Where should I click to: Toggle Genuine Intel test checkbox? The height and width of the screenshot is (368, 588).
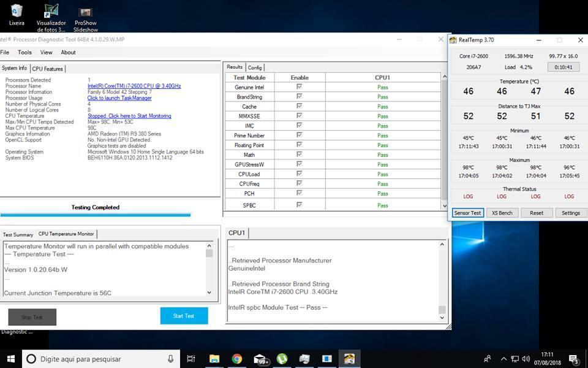point(300,86)
